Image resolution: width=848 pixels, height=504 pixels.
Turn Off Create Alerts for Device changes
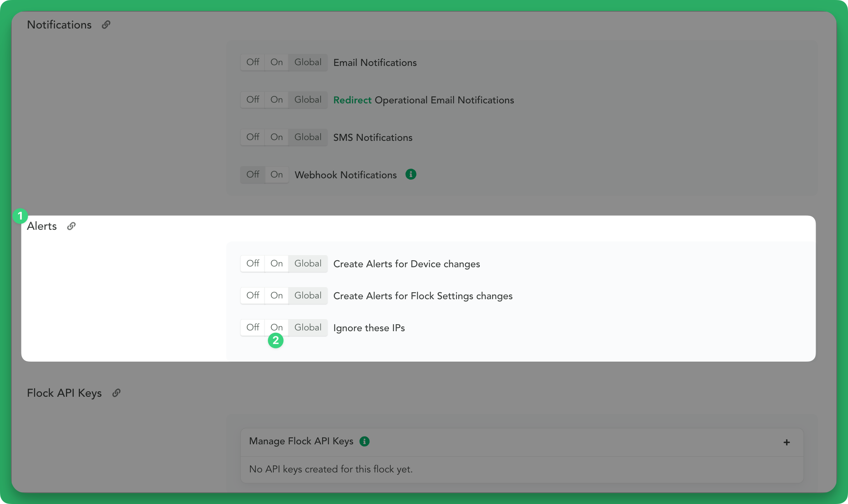(253, 264)
